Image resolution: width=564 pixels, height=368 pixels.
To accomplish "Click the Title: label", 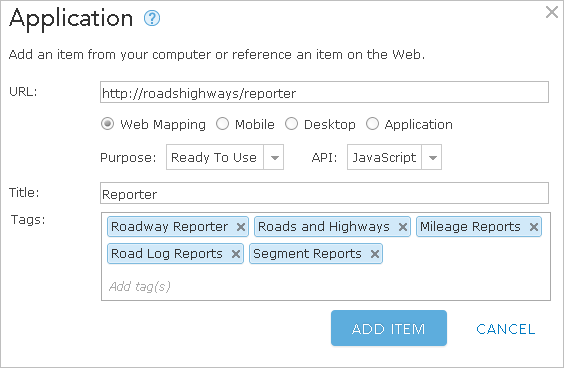I will pyautogui.click(x=24, y=192).
